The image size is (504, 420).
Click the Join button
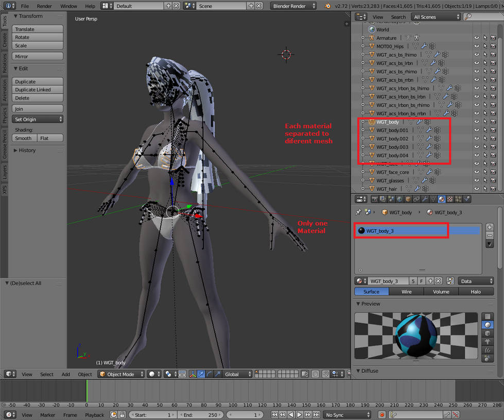pos(37,109)
